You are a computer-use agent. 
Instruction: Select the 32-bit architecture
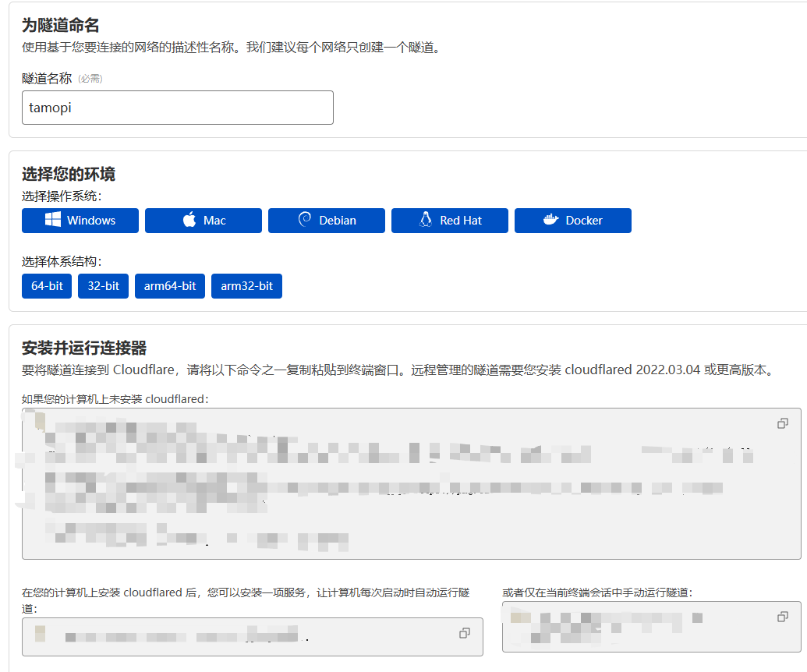(103, 286)
